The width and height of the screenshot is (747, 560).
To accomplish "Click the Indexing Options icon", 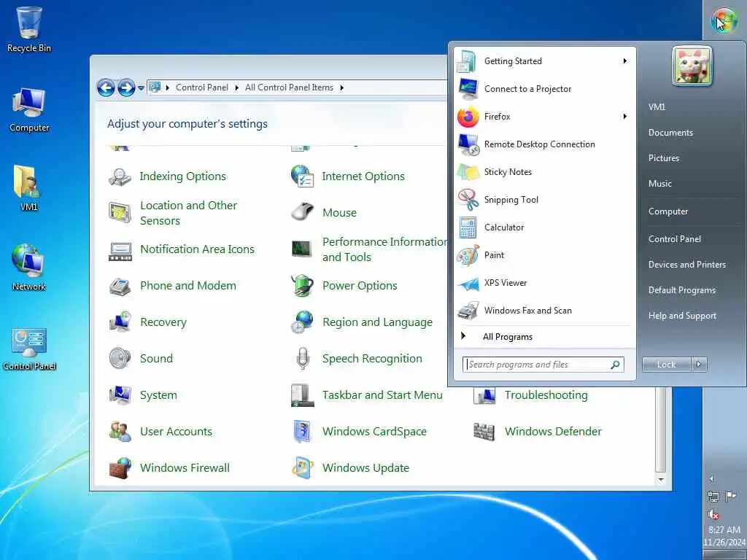I will [x=120, y=176].
